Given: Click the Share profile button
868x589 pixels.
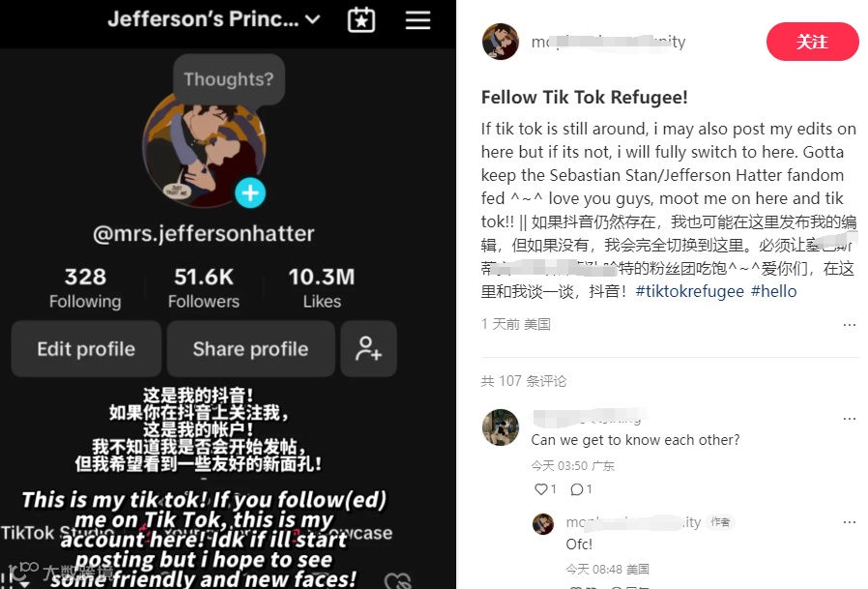Looking at the screenshot, I should click(250, 348).
